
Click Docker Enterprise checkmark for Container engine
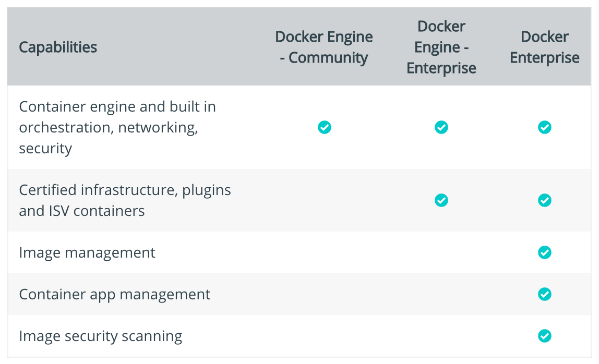544,127
